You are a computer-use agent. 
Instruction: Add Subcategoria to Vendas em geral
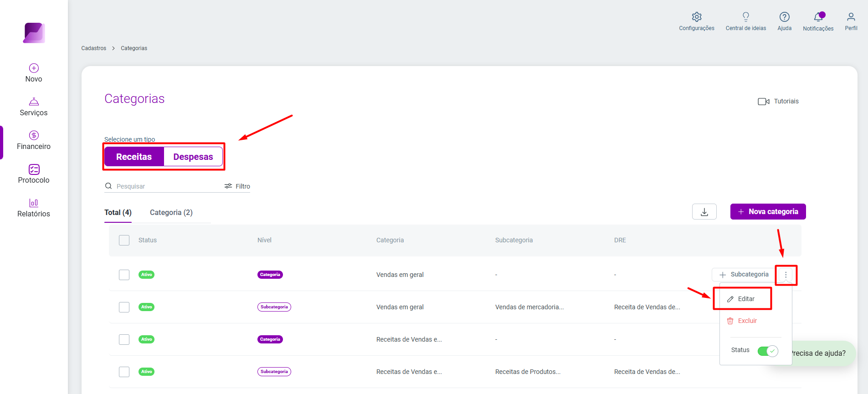(x=744, y=275)
